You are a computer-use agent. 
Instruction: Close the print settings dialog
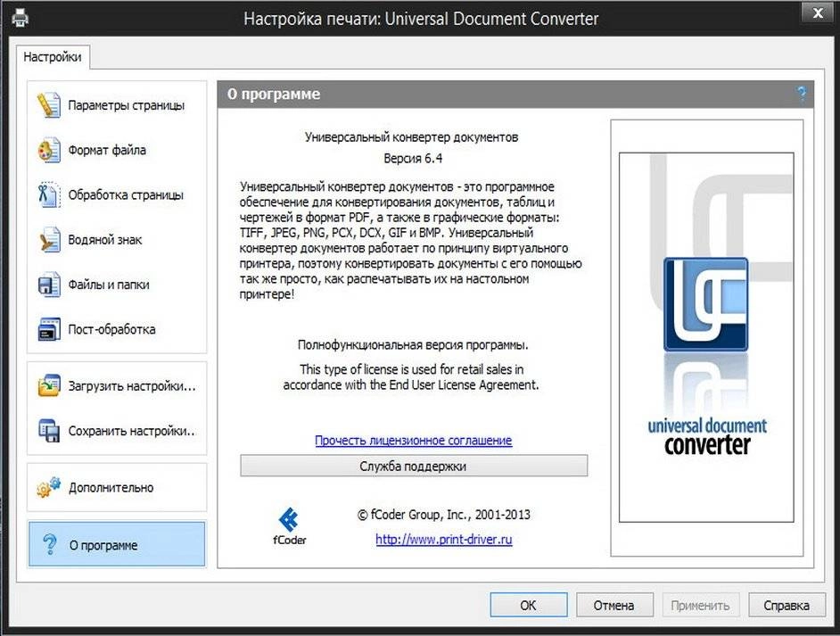click(818, 12)
